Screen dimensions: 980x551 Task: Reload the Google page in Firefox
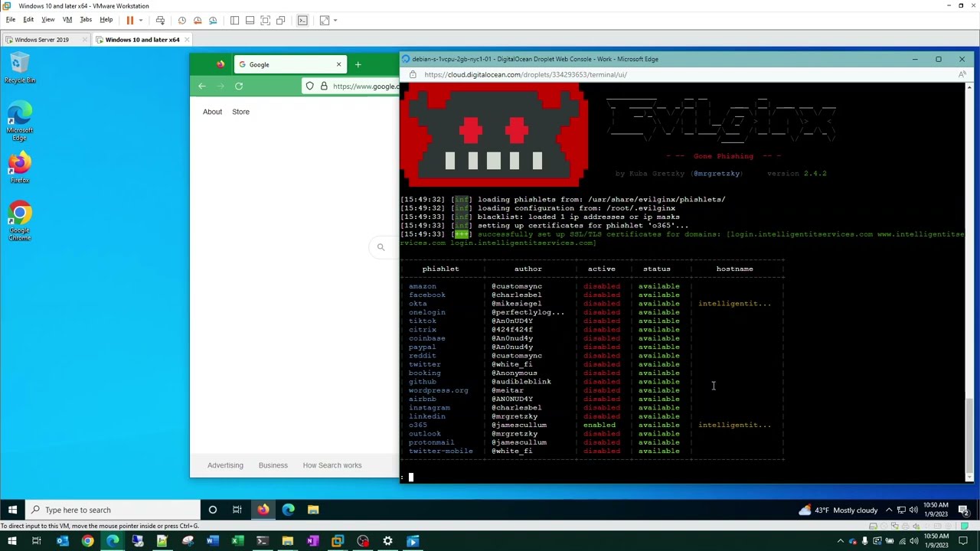point(239,86)
